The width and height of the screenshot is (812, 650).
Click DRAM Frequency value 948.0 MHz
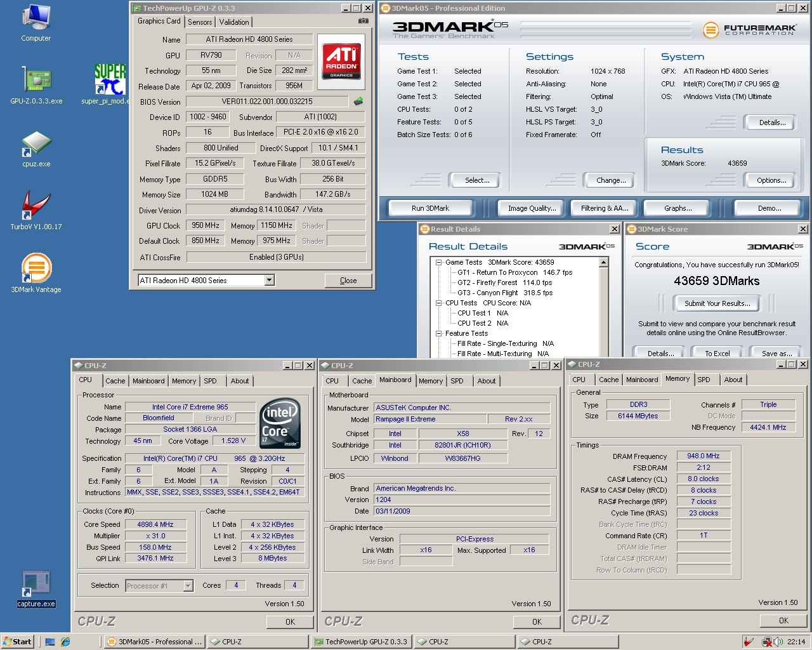(704, 456)
